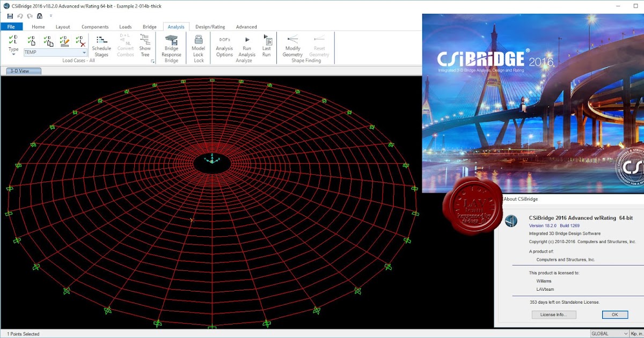Click the '1 Points Selected' status text
Screen dimensions: 644x338
tap(23, 334)
